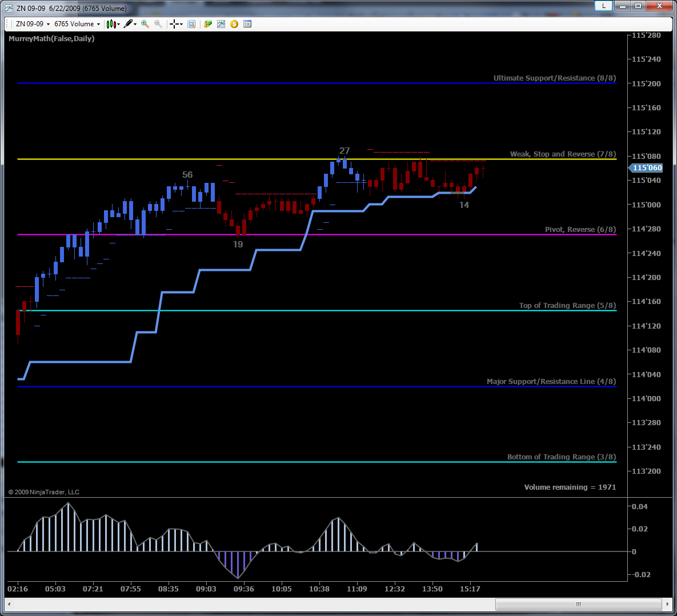Click the Weak, Stop and Reverse (7/8) label
Viewport: 677px width, 616px height.
coord(563,154)
